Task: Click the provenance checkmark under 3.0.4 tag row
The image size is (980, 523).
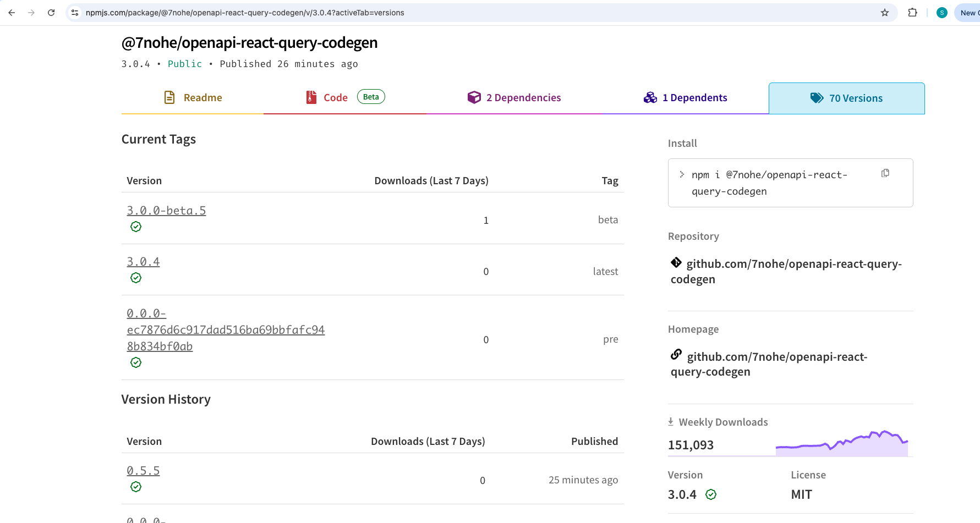Action: (x=136, y=278)
